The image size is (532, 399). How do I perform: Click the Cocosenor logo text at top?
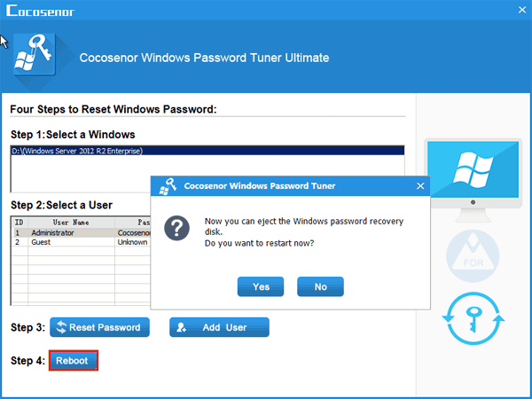40,11
